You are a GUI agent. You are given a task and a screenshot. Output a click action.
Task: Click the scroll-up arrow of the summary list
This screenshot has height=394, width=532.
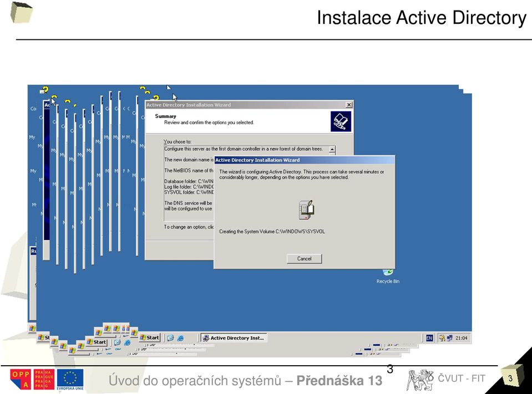332,150
